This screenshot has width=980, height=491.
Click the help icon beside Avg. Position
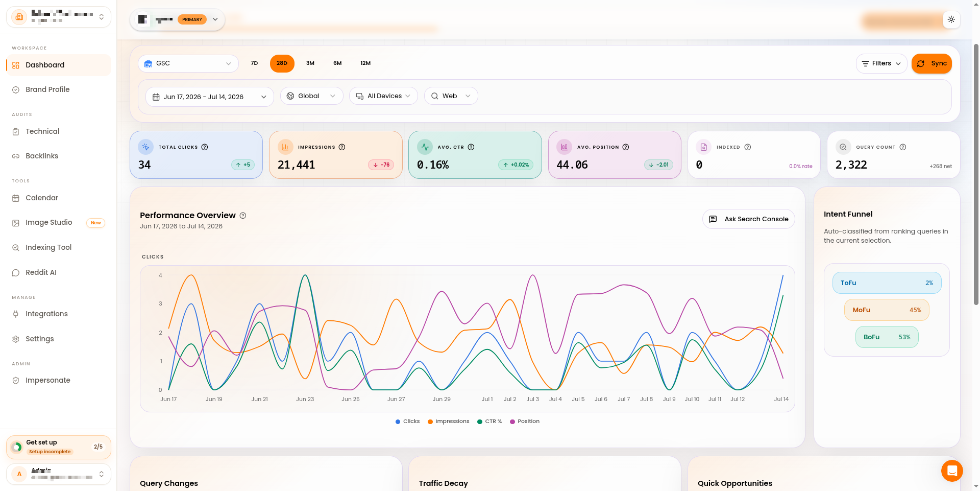[626, 147]
